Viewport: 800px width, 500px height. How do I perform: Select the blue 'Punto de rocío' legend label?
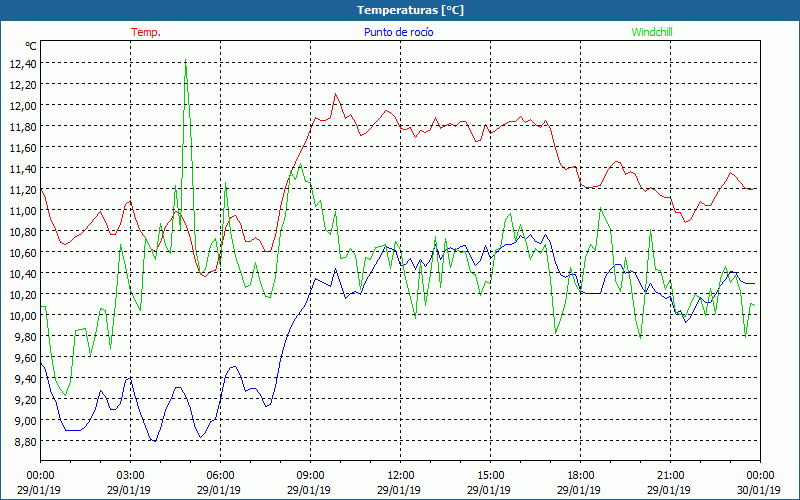pos(398,32)
